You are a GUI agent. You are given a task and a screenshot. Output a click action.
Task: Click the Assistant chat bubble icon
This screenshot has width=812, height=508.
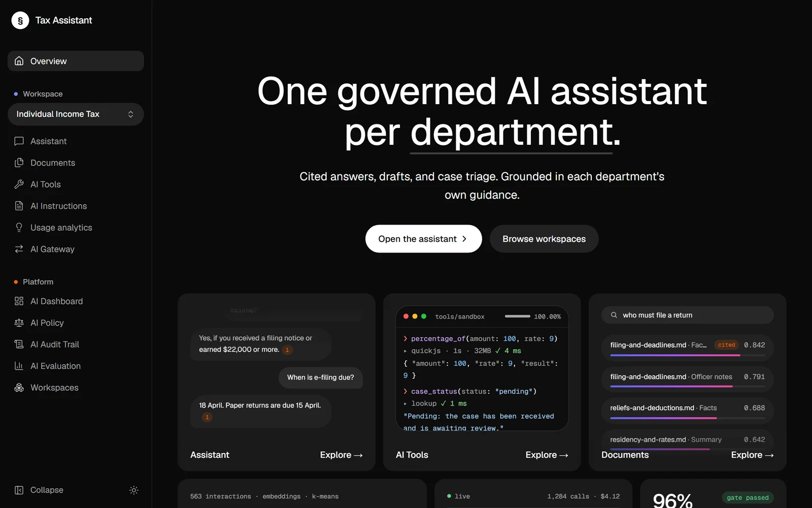(19, 141)
